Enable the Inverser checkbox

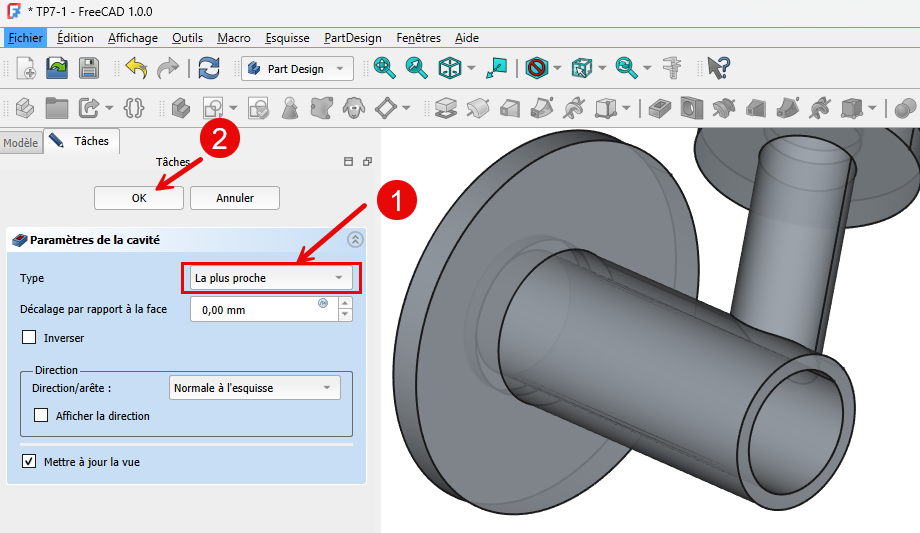coord(29,338)
